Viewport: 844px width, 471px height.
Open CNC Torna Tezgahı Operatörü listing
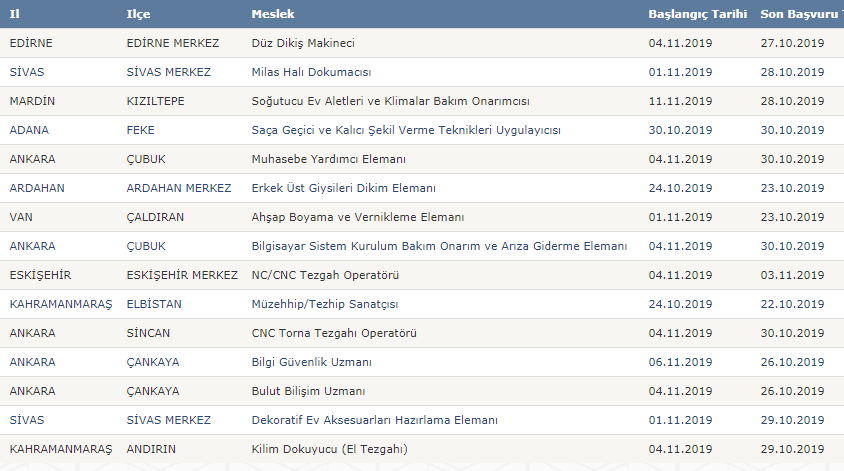click(334, 334)
